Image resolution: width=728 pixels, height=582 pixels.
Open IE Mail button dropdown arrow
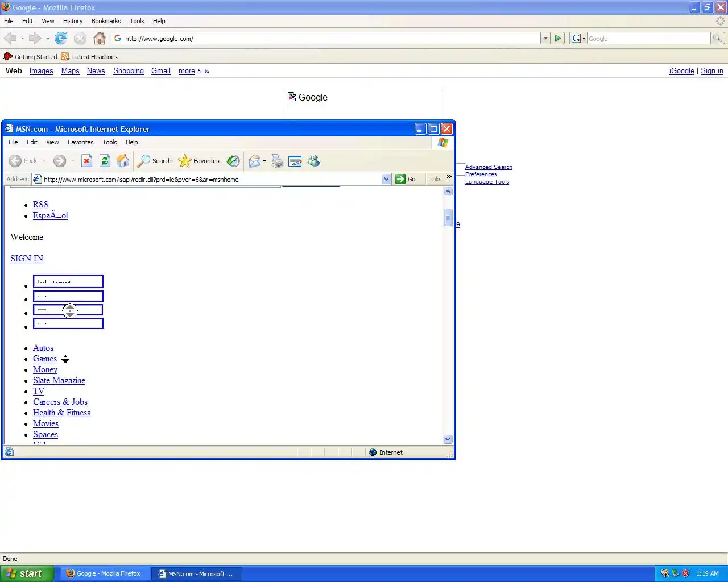pos(264,161)
